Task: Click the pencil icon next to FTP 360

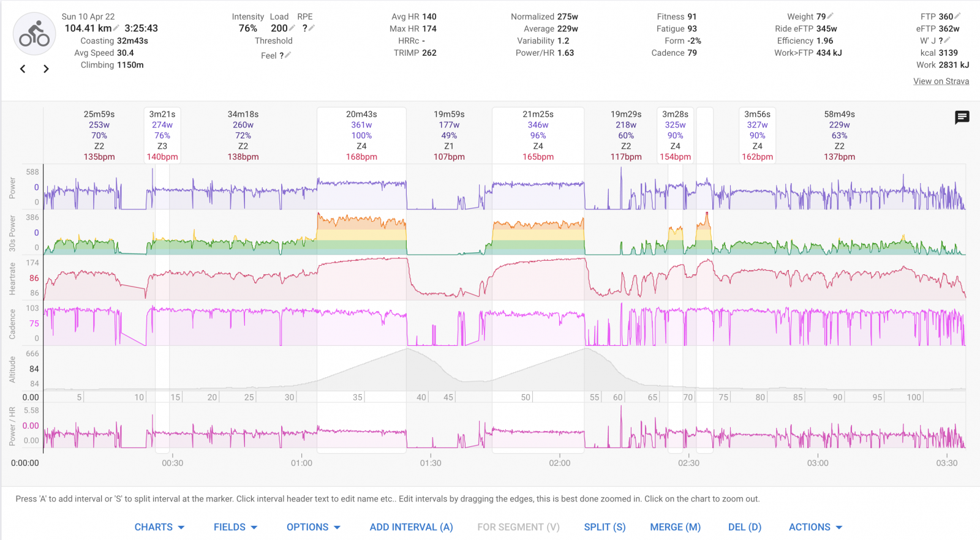Action: [x=957, y=17]
